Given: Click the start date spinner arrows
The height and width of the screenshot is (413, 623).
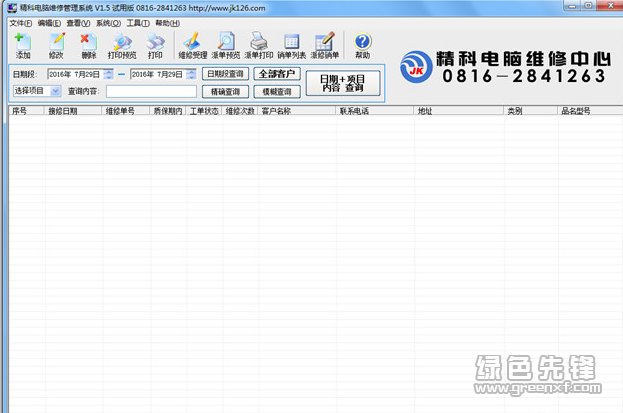Looking at the screenshot, I should click(108, 74).
